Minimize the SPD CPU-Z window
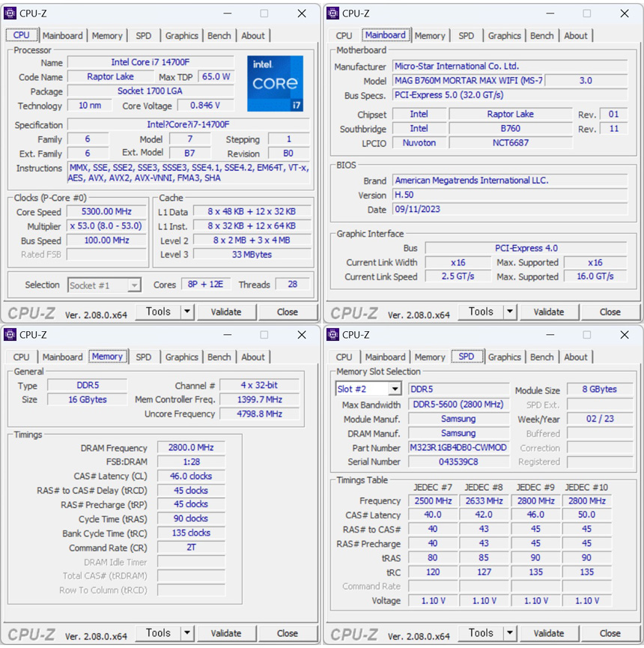This screenshot has height=648, width=644. pos(550,334)
